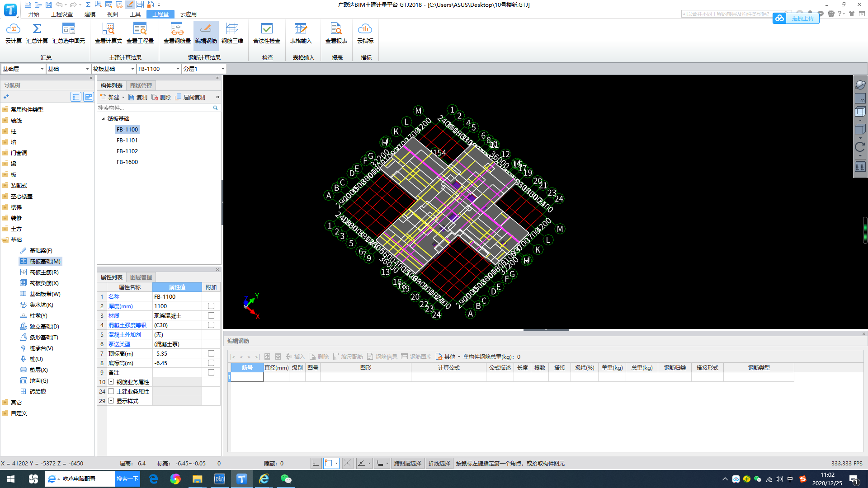Open 查看钢筋量 tool

pos(177,33)
